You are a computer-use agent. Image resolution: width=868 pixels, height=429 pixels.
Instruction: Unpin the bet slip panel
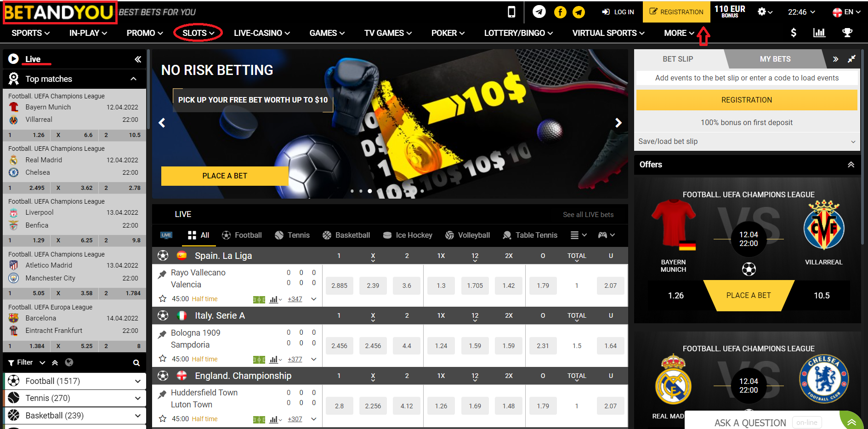(851, 59)
